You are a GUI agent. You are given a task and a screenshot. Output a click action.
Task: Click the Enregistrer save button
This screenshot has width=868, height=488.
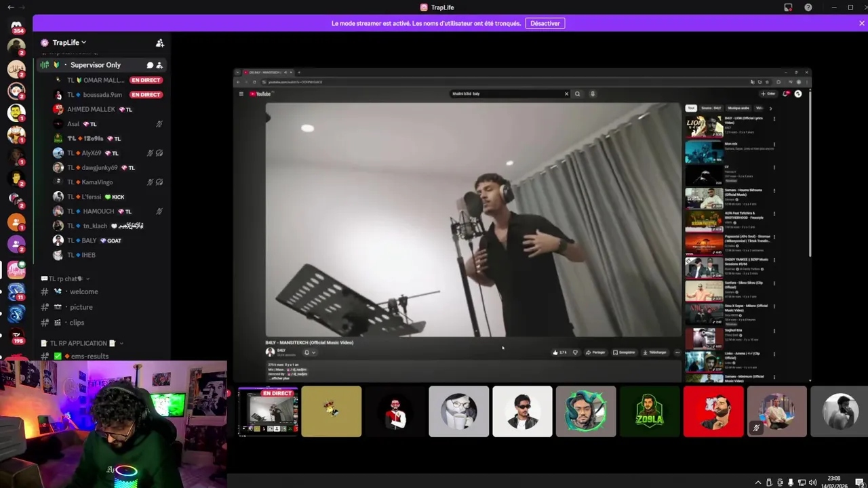click(624, 352)
